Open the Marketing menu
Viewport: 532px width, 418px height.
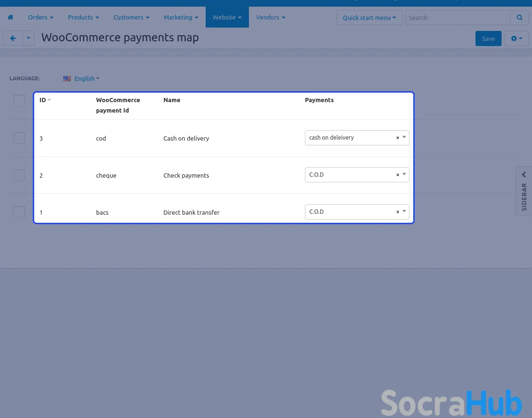point(181,18)
